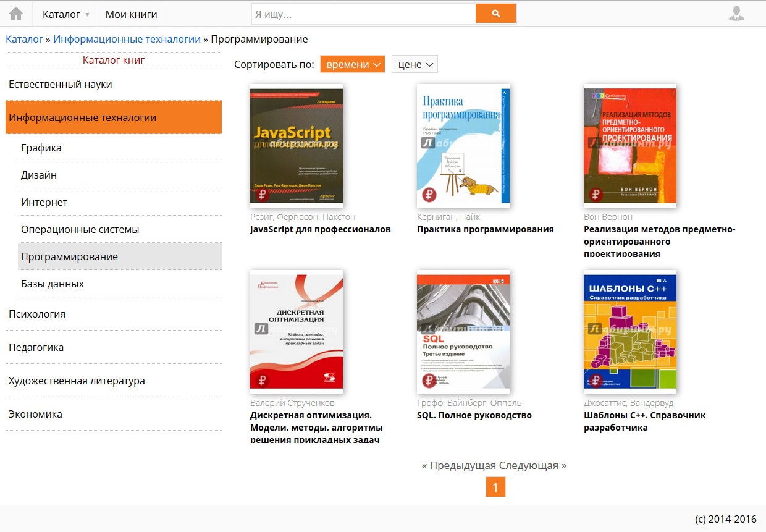This screenshot has width=766, height=532.
Task: Click author line Валерий Струченков
Action: coord(292,403)
